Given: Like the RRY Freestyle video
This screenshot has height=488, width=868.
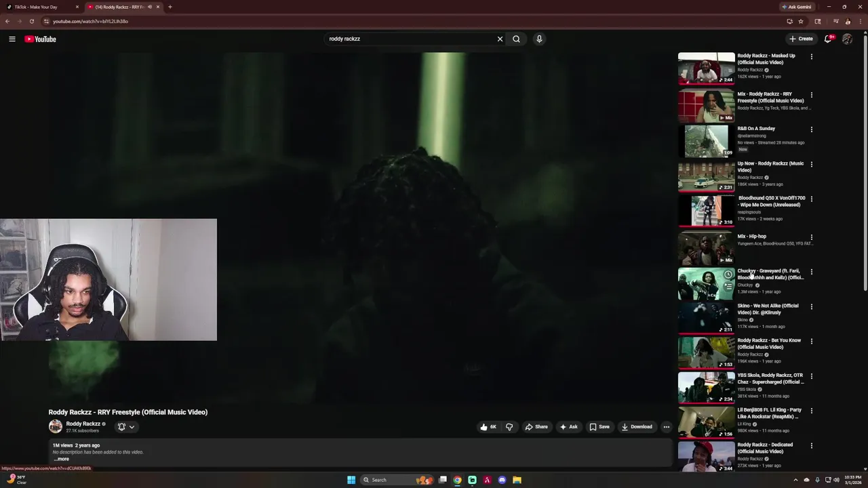Looking at the screenshot, I should pyautogui.click(x=488, y=427).
